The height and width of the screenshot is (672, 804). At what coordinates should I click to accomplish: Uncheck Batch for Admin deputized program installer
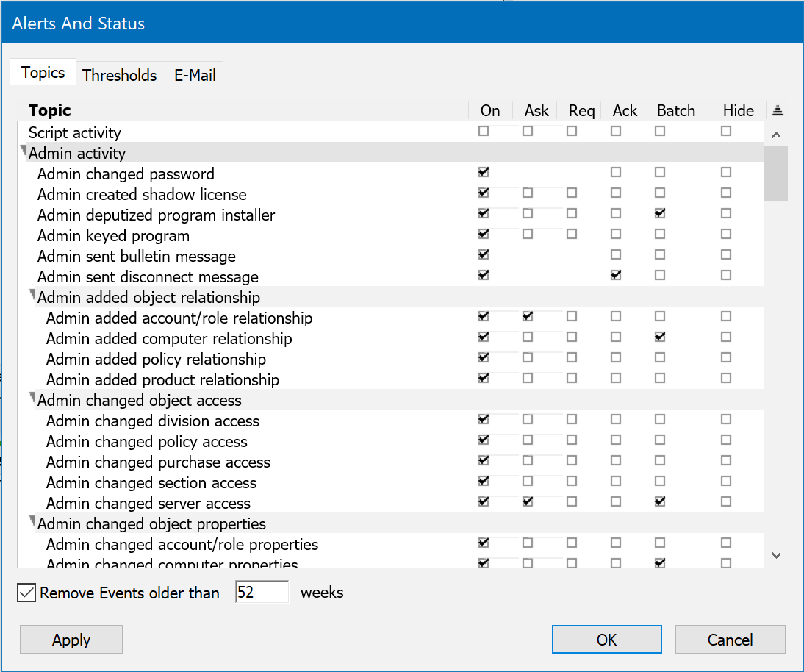point(660,214)
